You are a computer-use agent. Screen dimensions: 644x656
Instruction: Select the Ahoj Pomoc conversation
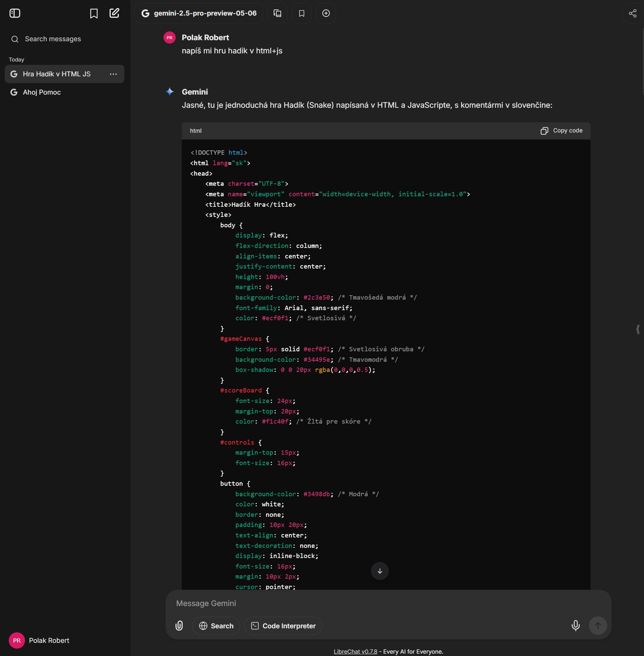(42, 92)
